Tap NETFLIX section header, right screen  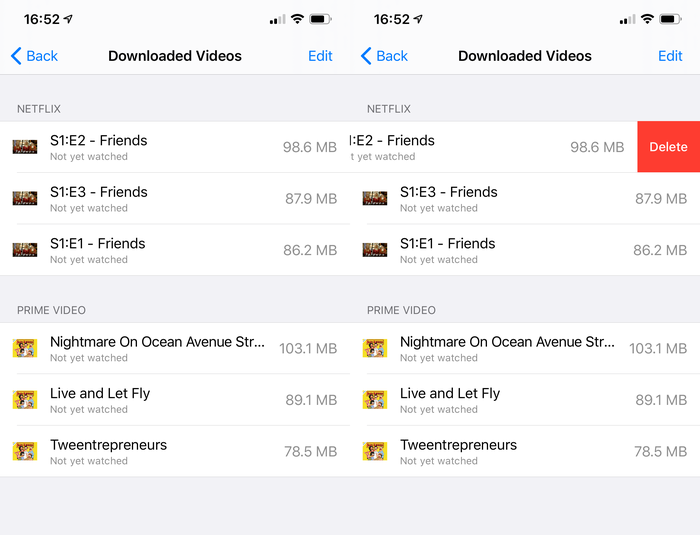389,109
